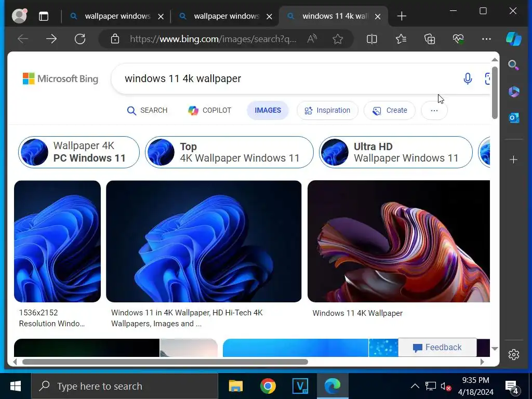Open the V app on taskbar
This screenshot has height=399, width=532.
pyautogui.click(x=300, y=386)
